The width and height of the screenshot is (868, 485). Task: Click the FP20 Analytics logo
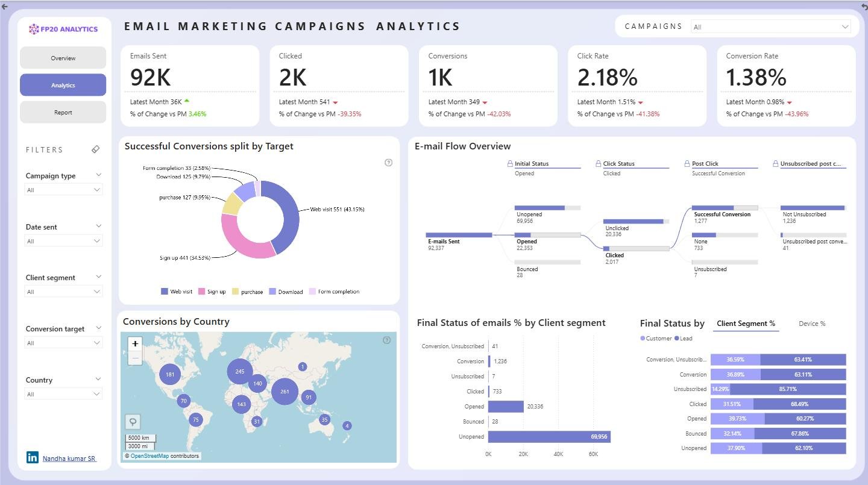(63, 29)
